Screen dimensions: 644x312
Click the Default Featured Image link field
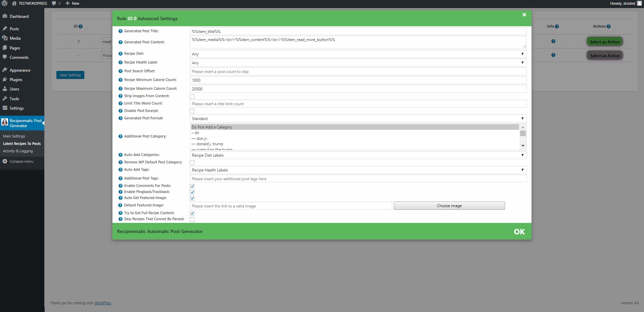click(x=291, y=206)
